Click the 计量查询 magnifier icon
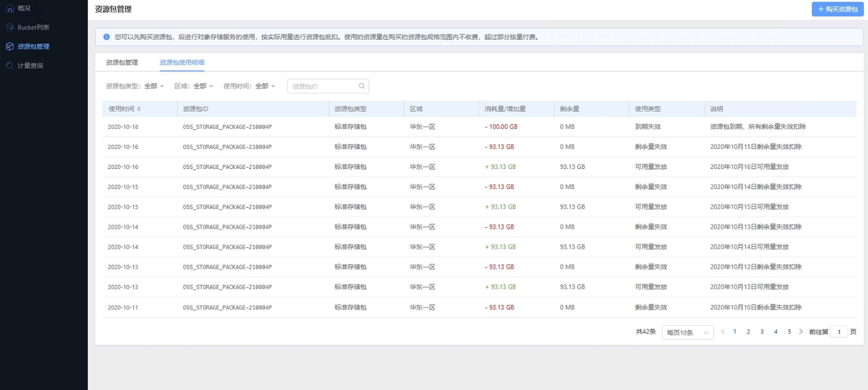Screen dimensions: 868x390 (x=10, y=65)
